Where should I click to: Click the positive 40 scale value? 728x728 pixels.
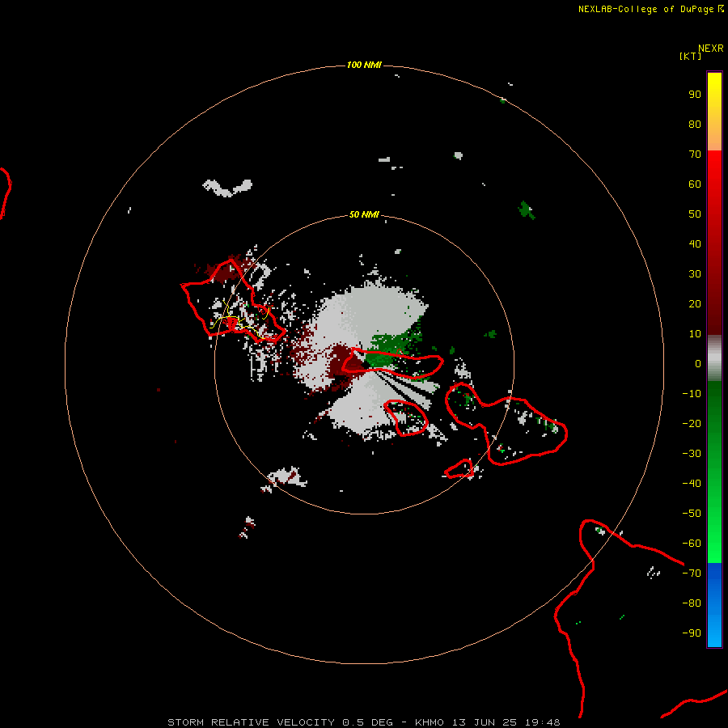coord(695,244)
